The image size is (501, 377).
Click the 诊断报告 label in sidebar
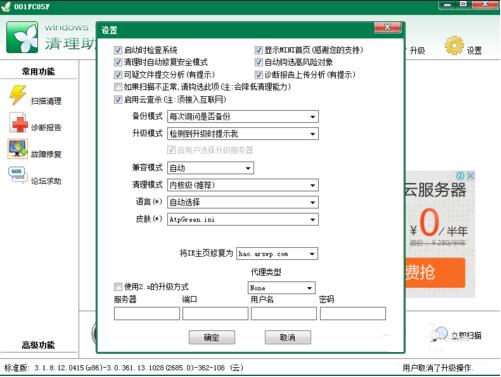[x=46, y=127]
